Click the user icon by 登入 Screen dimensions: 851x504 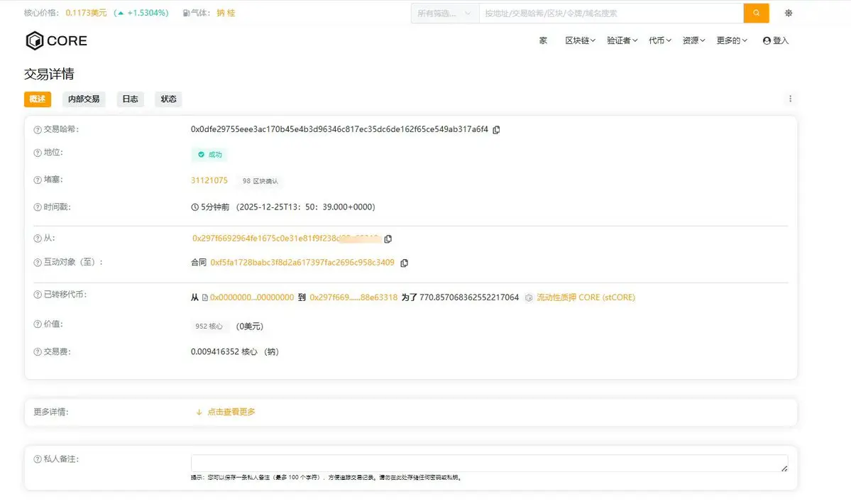[x=767, y=40]
